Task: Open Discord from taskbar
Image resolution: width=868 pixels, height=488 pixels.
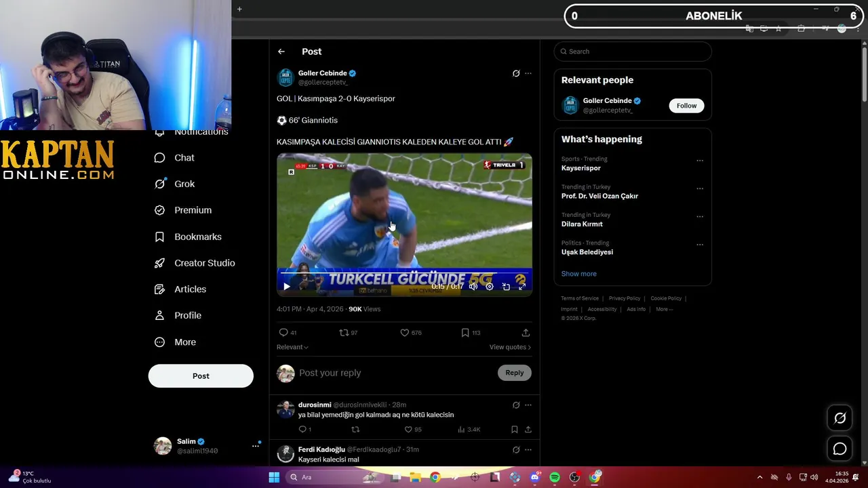Action: click(534, 477)
